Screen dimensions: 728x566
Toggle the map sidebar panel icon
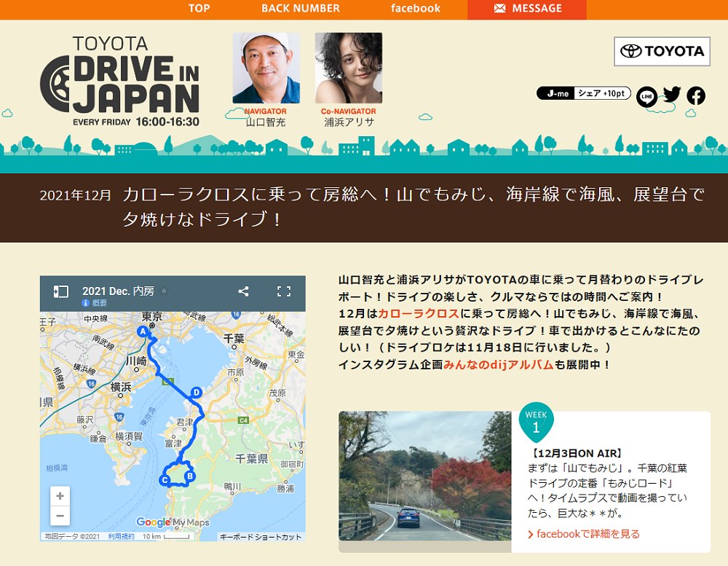(x=61, y=291)
